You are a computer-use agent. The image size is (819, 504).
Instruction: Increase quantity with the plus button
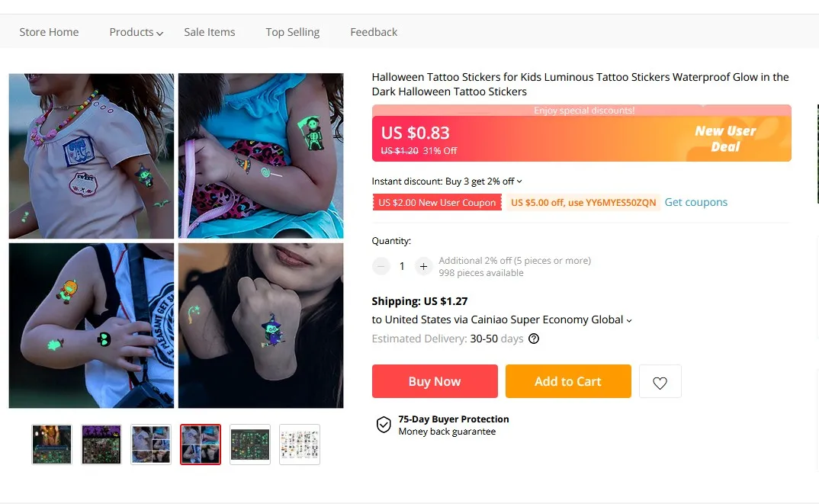[x=424, y=266]
